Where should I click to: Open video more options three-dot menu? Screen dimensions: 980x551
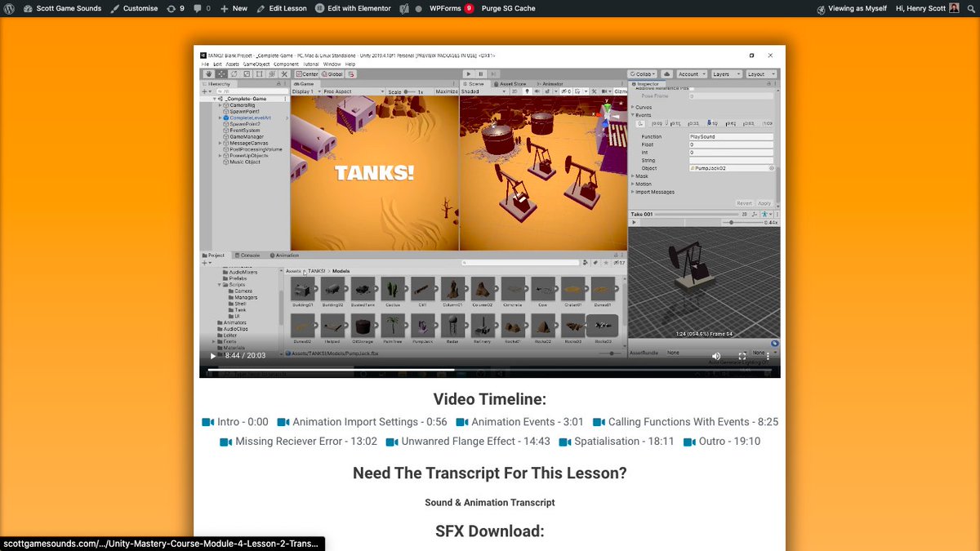coord(768,356)
